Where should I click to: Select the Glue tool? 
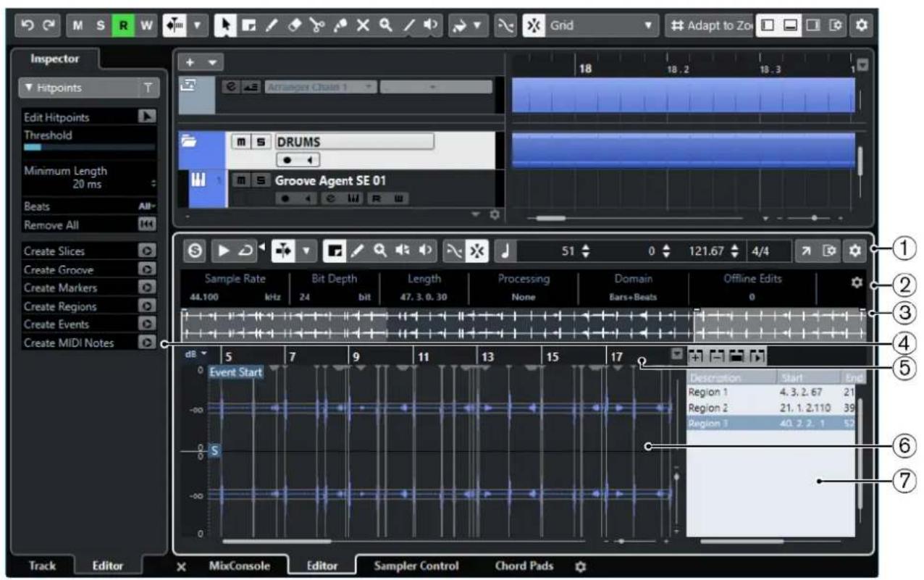[339, 25]
